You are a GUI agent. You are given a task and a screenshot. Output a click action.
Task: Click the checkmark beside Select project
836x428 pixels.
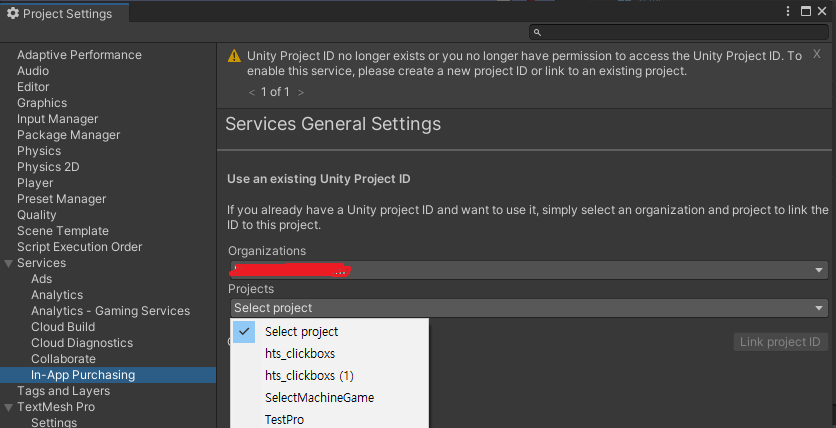coord(244,332)
